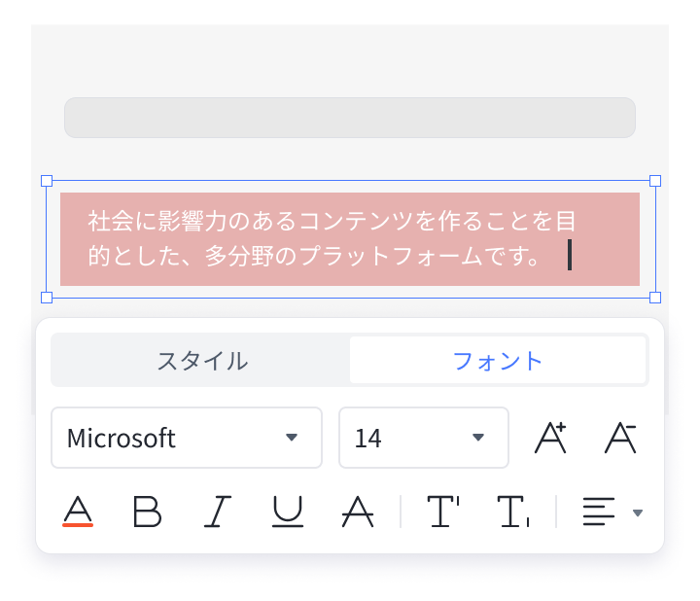
Task: Apply strikethrough to text
Action: (x=358, y=512)
